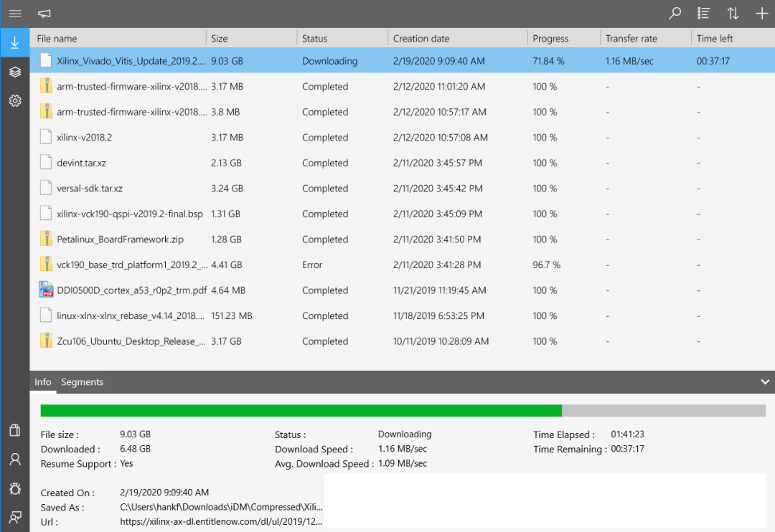Image resolution: width=775 pixels, height=532 pixels.
Task: Click the Saved As path value
Action: [221, 507]
